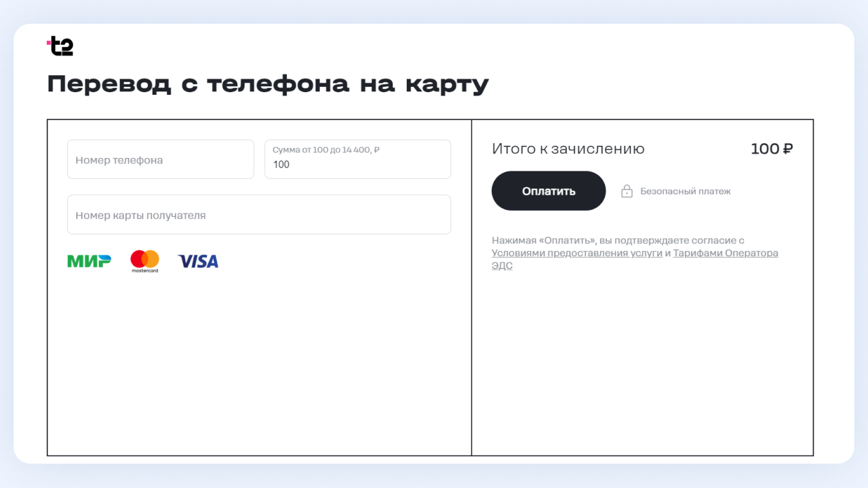Click the Сумма от 100 до 14 400 label
This screenshot has width=868, height=488.
(x=325, y=150)
